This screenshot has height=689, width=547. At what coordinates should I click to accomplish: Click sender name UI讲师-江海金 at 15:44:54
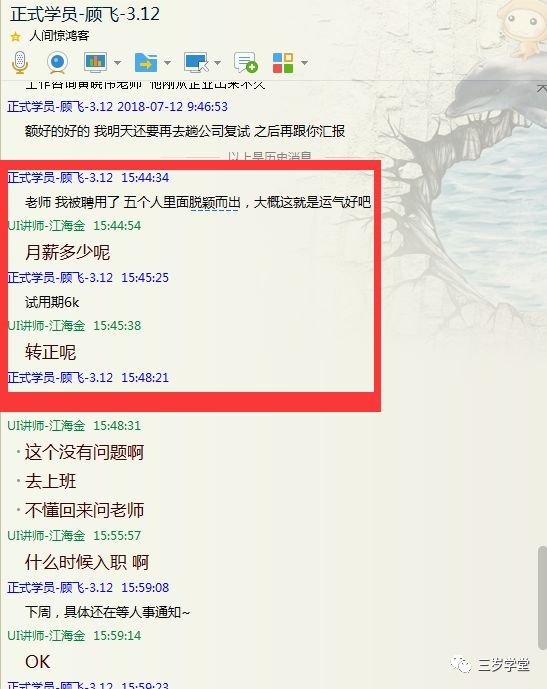point(47,226)
